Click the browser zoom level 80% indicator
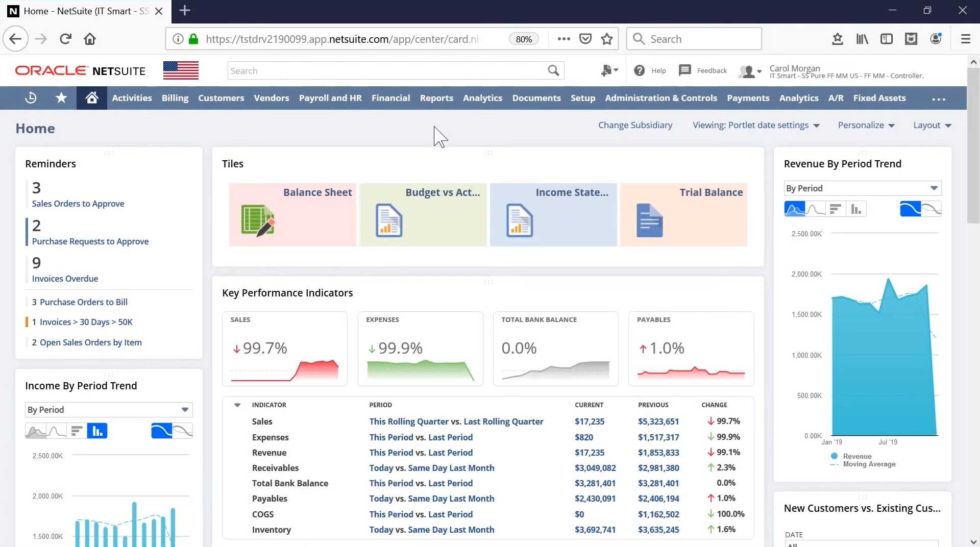The image size is (980, 547). click(524, 39)
